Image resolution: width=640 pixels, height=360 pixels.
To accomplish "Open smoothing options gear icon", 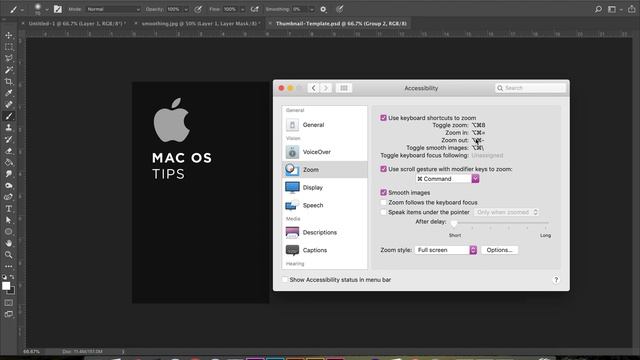I will coord(323,9).
